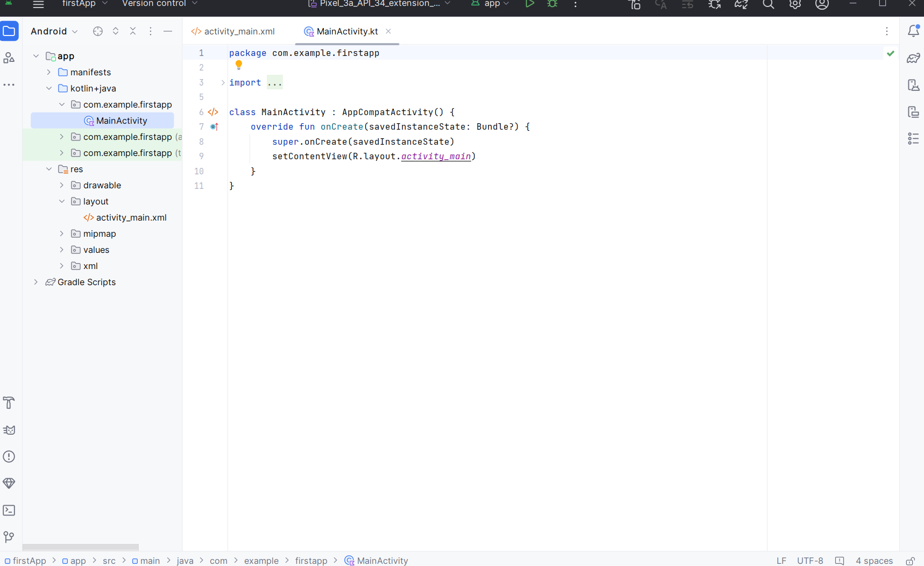
Task: Click the 4 spaces indent setting
Action: pos(874,561)
